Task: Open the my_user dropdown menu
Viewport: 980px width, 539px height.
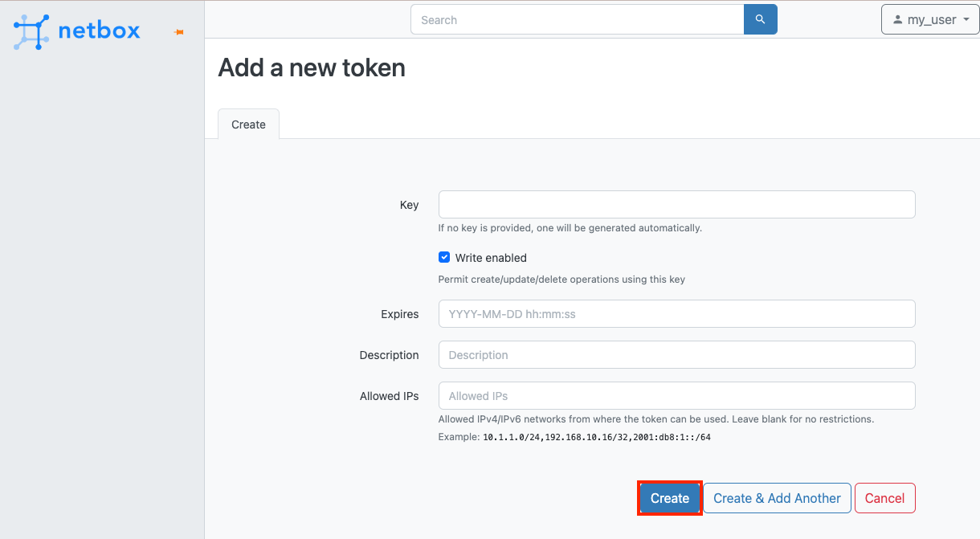Action: 930,20
